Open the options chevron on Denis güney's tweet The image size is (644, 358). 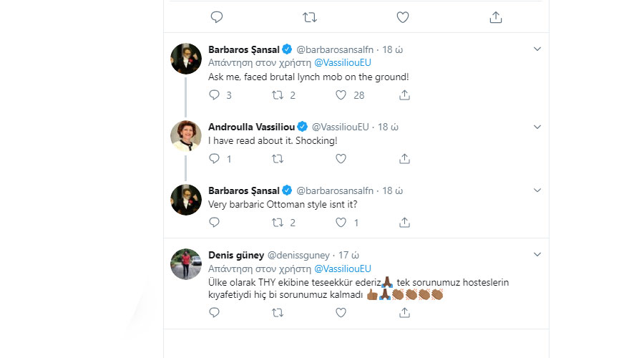click(x=537, y=254)
